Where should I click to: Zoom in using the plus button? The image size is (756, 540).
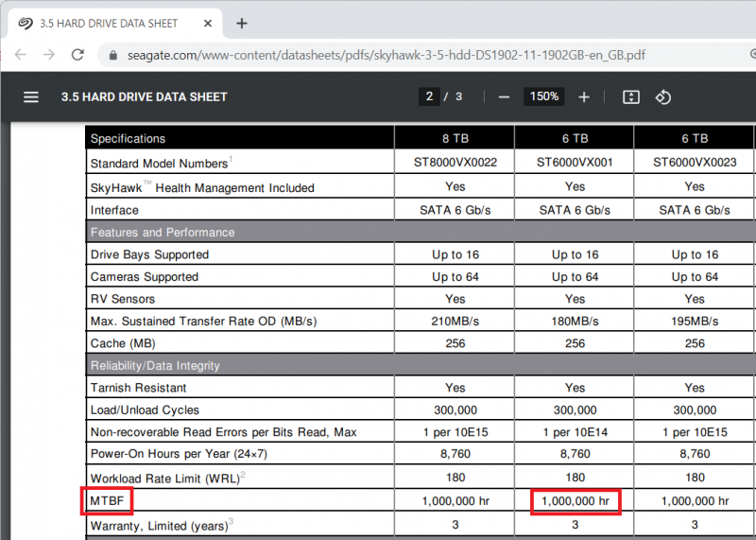pyautogui.click(x=584, y=96)
